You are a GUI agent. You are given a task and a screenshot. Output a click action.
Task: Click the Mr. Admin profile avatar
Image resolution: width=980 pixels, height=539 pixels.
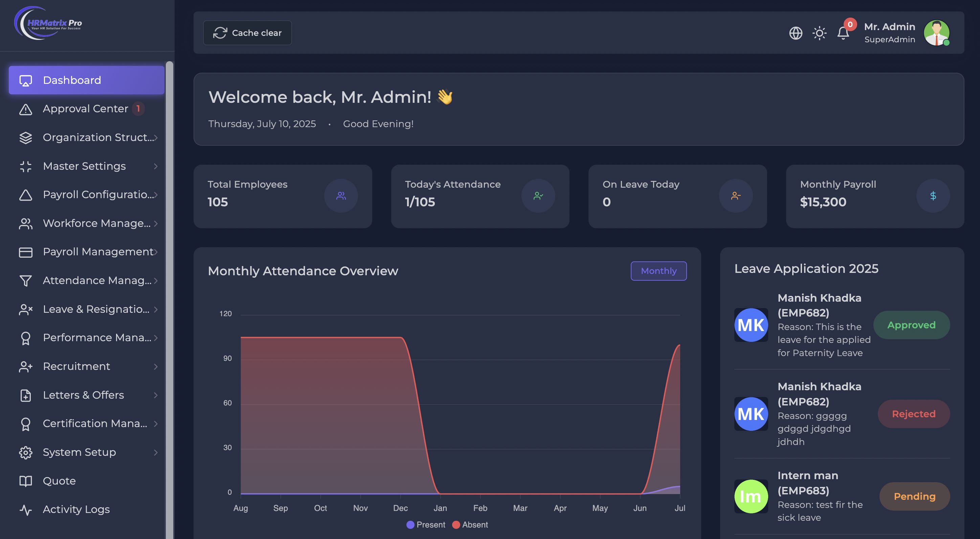(x=936, y=33)
